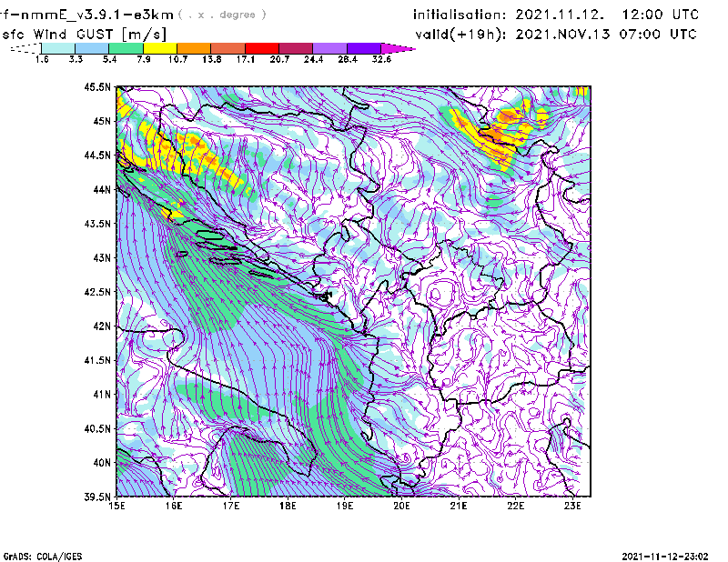Click the 'GrADS: COLA/IGES' credit text
728x562 pixels.
pyautogui.click(x=42, y=557)
